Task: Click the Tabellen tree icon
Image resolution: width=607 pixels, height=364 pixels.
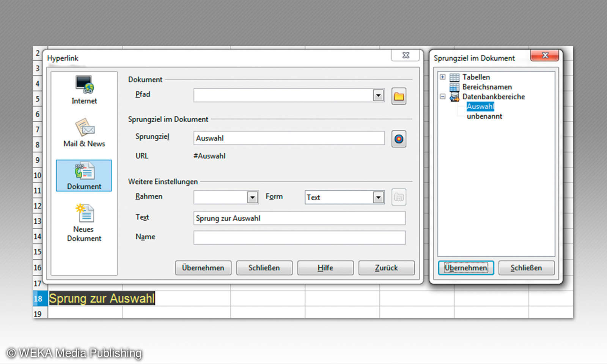Action: pyautogui.click(x=454, y=77)
